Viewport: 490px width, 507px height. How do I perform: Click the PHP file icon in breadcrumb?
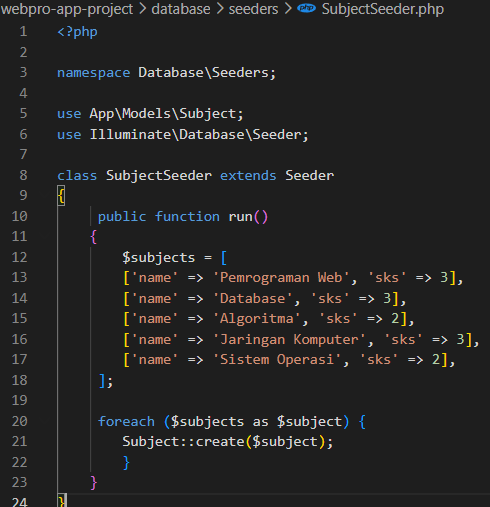point(306,8)
